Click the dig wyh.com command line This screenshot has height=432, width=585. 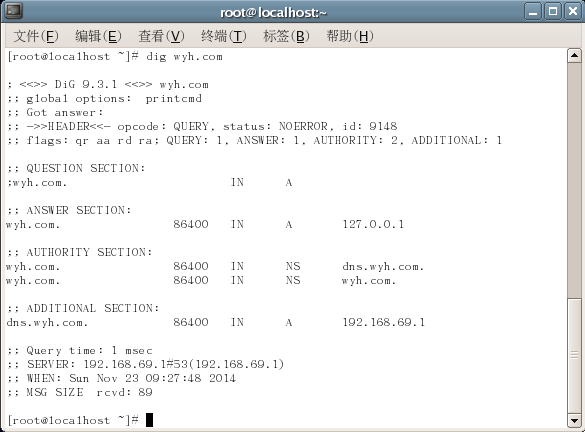pyautogui.click(x=115, y=57)
